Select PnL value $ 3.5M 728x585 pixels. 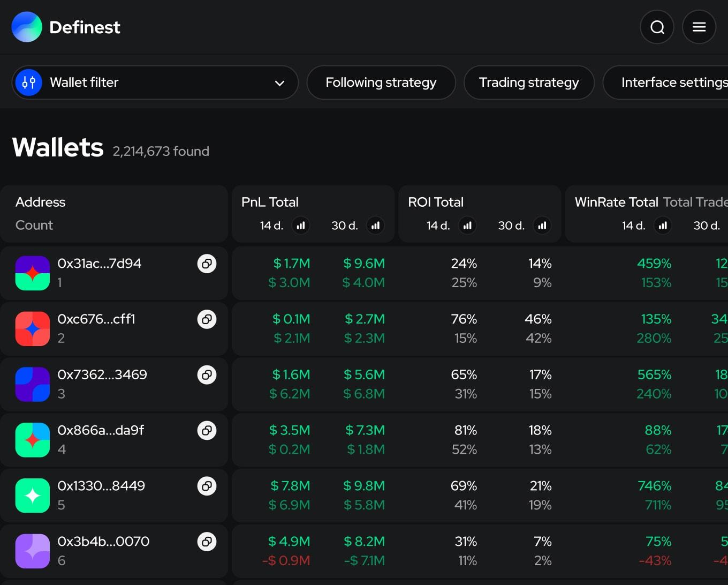pyautogui.click(x=290, y=430)
